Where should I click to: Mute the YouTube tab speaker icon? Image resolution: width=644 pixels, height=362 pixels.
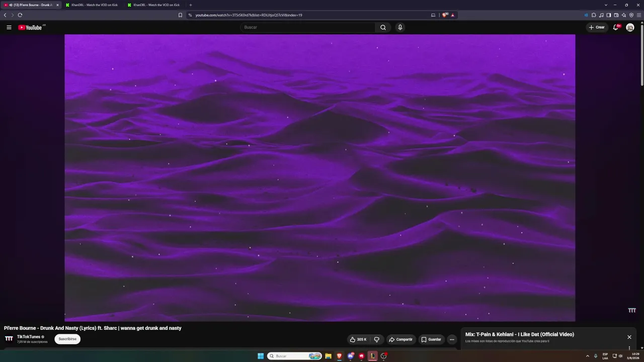[x=11, y=5]
